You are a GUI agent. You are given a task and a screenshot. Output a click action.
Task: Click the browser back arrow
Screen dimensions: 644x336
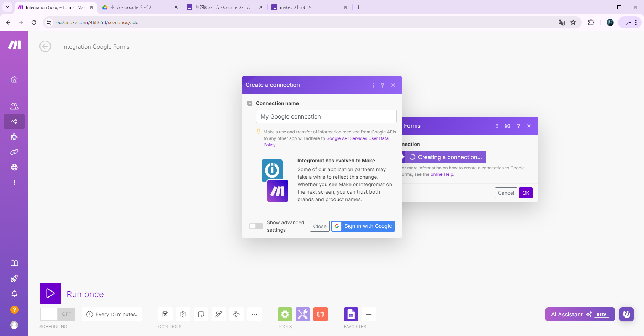8,22
